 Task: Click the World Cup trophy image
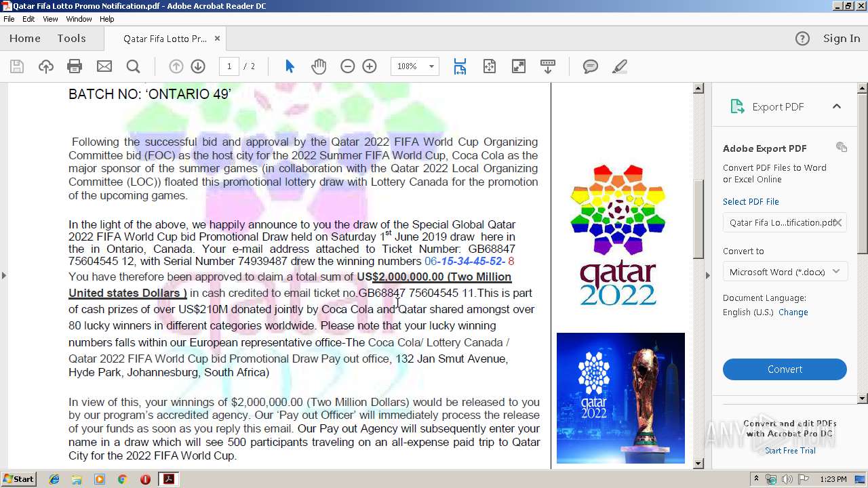620,398
